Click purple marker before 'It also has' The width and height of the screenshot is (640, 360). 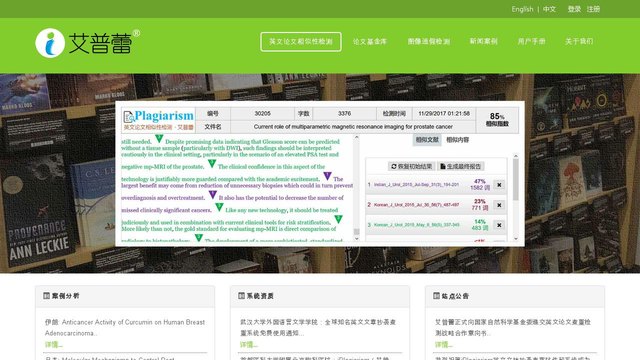213,195
